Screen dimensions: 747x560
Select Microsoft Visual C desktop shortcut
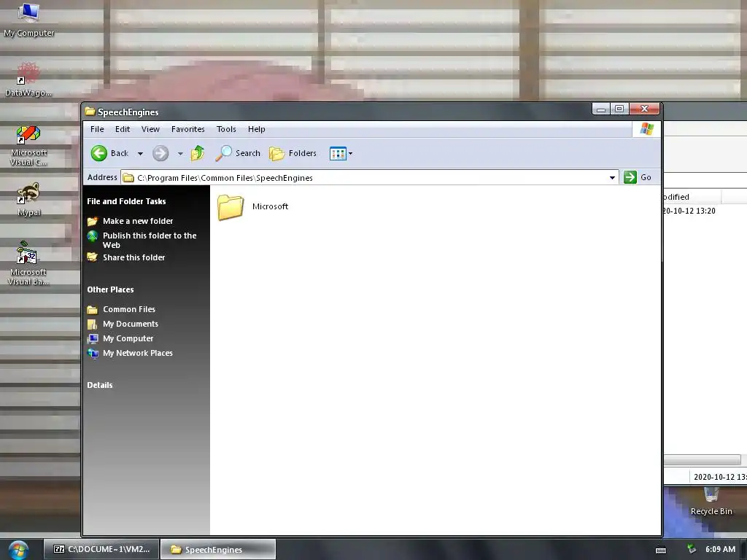28,146
